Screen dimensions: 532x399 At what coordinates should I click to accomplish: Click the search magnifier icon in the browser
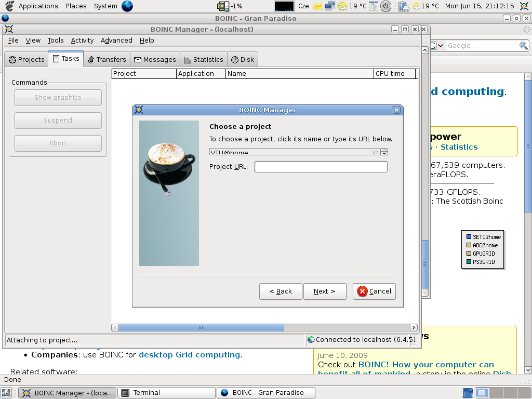524,46
